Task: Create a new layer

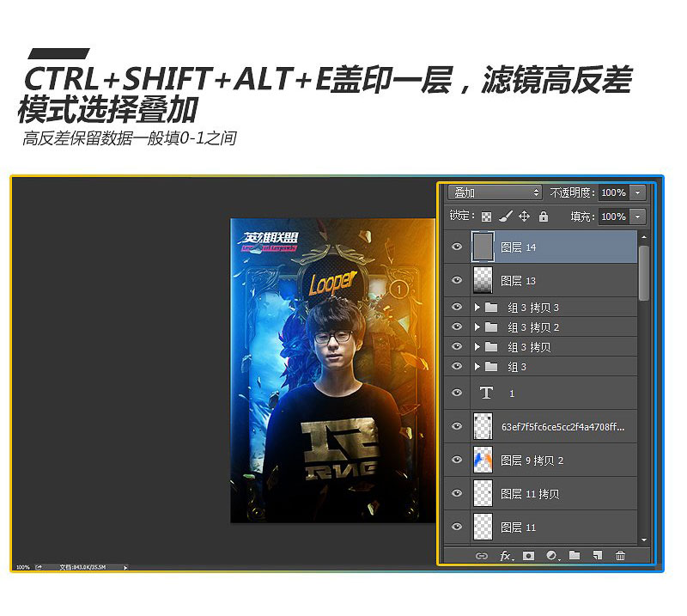Action: pyautogui.click(x=596, y=556)
